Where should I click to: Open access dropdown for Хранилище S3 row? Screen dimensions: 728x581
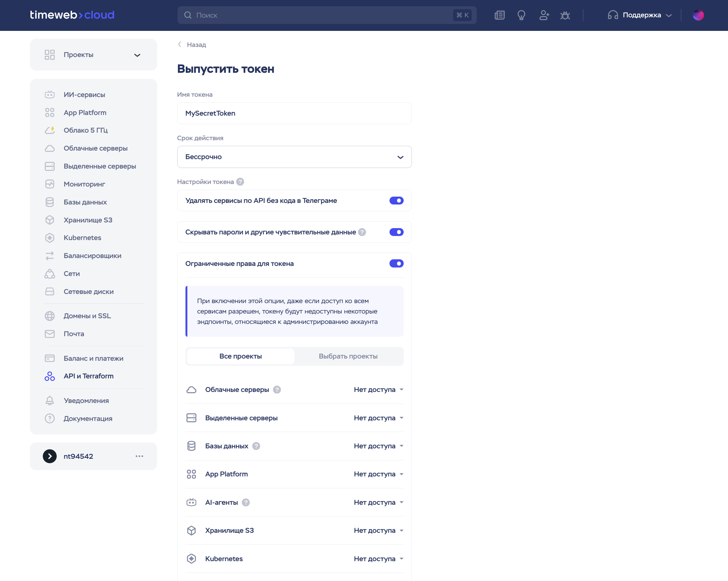pyautogui.click(x=378, y=530)
